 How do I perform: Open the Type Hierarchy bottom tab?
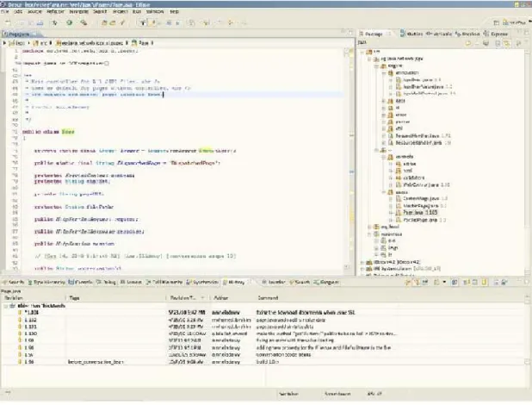pos(46,282)
